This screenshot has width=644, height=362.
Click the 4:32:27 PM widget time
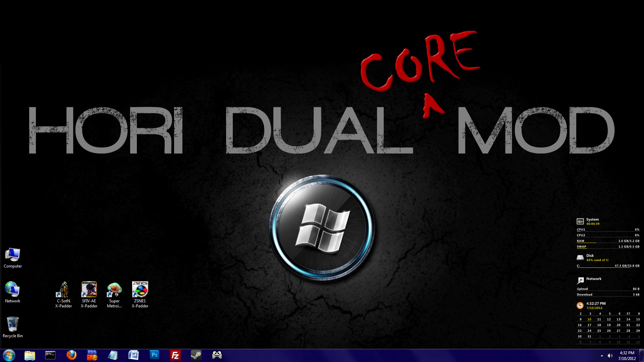click(x=596, y=304)
